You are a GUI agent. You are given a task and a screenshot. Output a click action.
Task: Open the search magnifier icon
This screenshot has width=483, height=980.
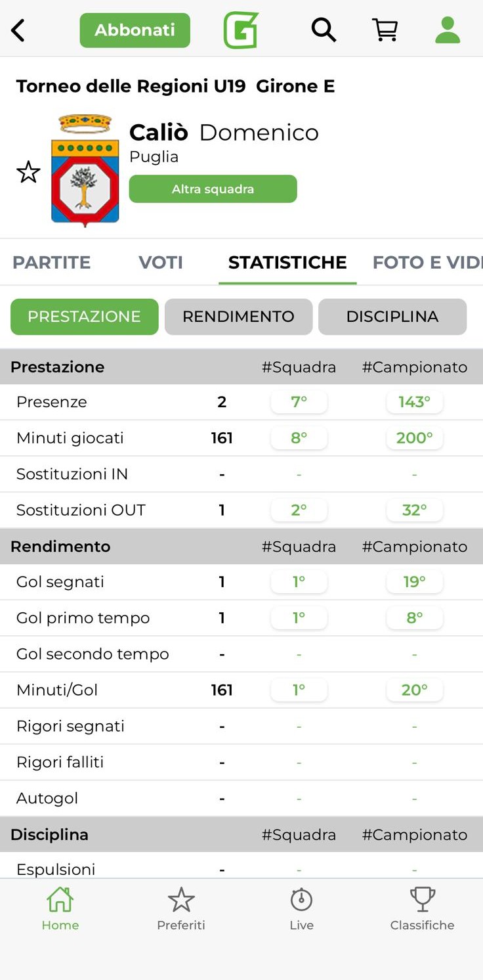point(324,30)
